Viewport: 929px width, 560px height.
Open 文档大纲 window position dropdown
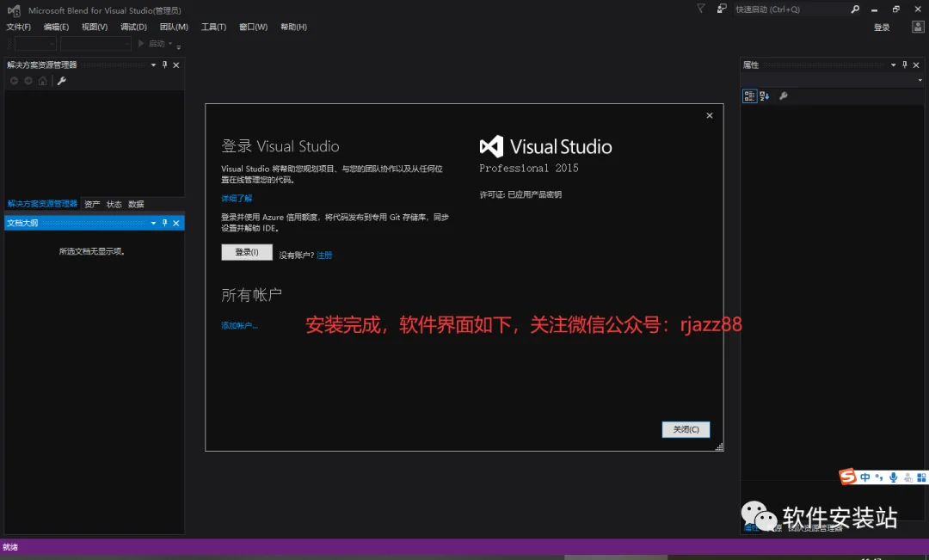pyautogui.click(x=153, y=223)
